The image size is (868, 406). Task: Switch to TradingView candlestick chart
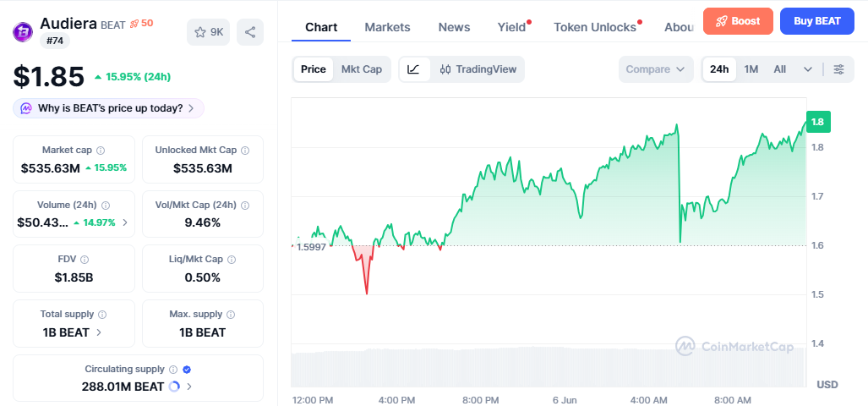pyautogui.click(x=478, y=69)
